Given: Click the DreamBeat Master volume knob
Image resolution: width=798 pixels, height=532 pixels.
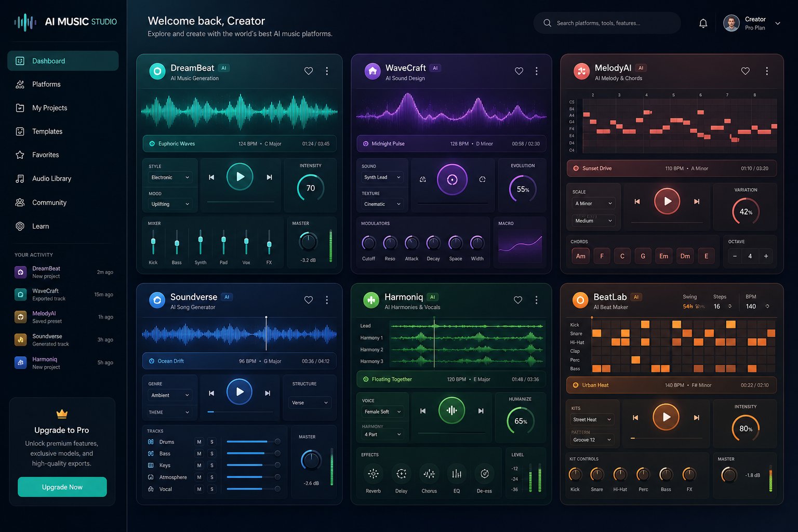Looking at the screenshot, I should (309, 242).
